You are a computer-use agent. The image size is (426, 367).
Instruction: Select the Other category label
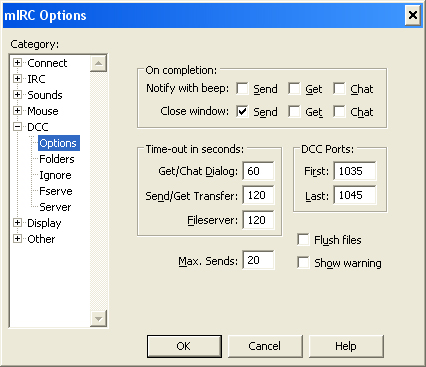tap(41, 239)
